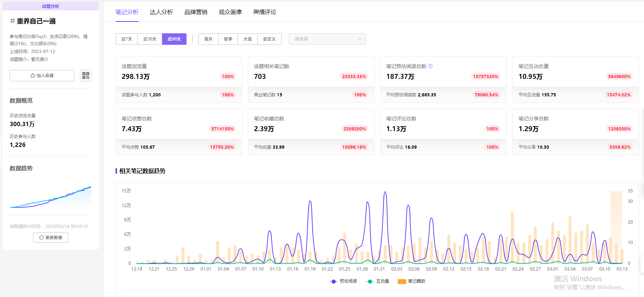Switch to the 笔记分析 tab
Image resolution: width=644 pixels, height=297 pixels.
tap(127, 12)
